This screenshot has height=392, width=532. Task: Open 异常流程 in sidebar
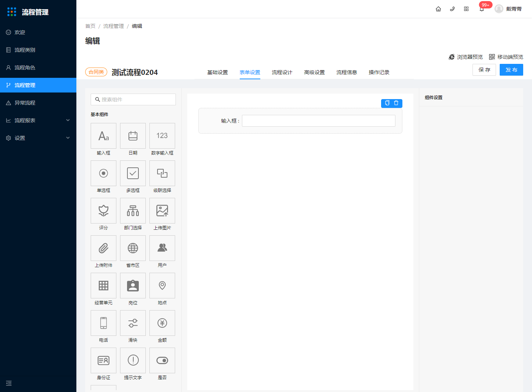click(x=38, y=103)
